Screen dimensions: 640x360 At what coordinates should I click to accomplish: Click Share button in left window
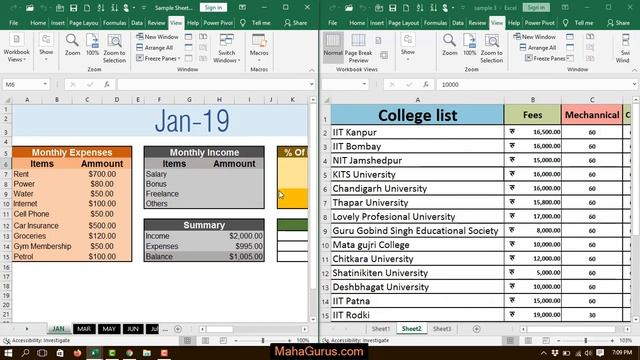pyautogui.click(x=296, y=23)
